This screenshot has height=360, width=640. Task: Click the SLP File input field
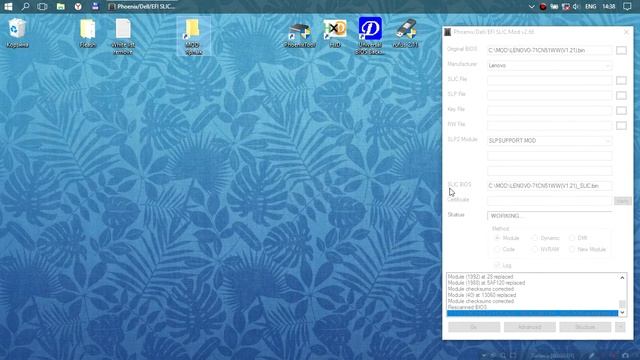[x=549, y=96]
